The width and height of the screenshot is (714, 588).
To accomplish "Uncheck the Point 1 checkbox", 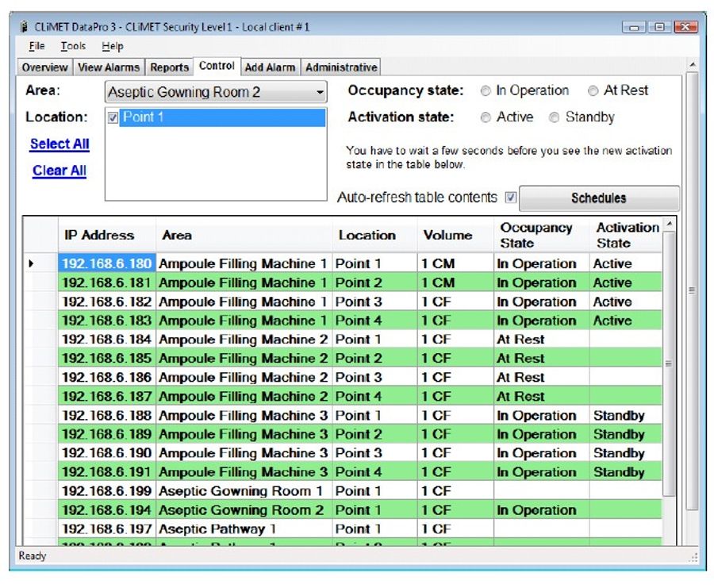I will point(113,117).
